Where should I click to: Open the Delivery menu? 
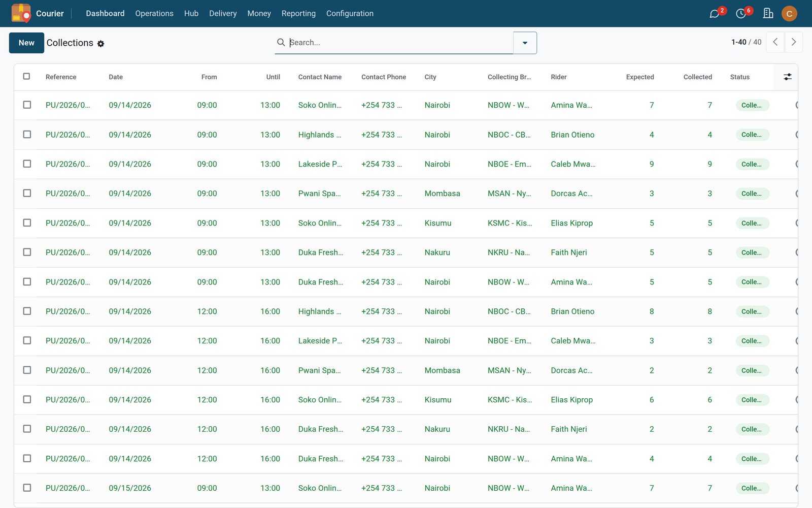(223, 13)
